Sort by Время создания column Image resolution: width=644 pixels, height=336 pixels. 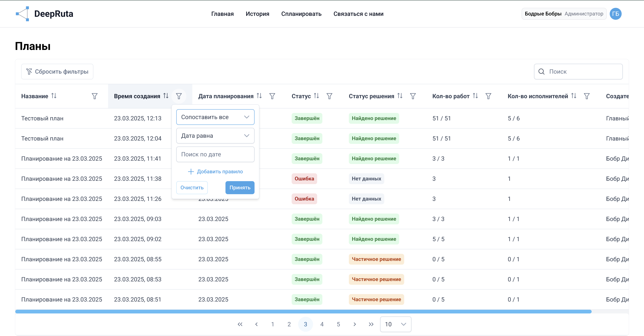pyautogui.click(x=166, y=96)
